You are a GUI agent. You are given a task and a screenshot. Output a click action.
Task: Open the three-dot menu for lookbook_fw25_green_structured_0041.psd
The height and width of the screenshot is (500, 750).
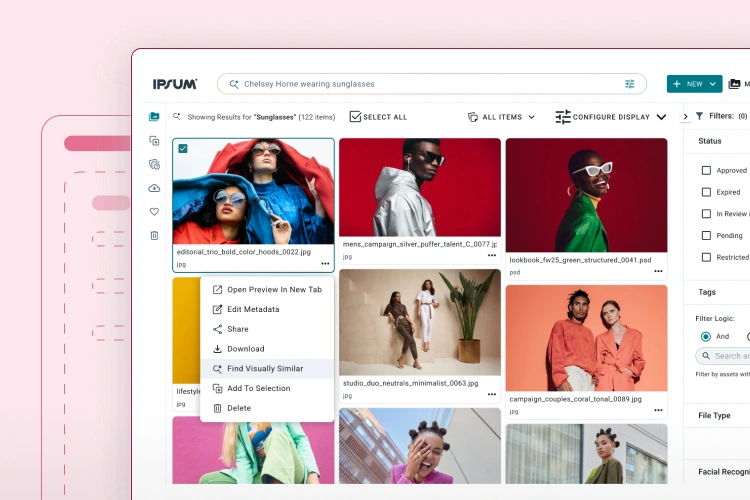pyautogui.click(x=658, y=271)
